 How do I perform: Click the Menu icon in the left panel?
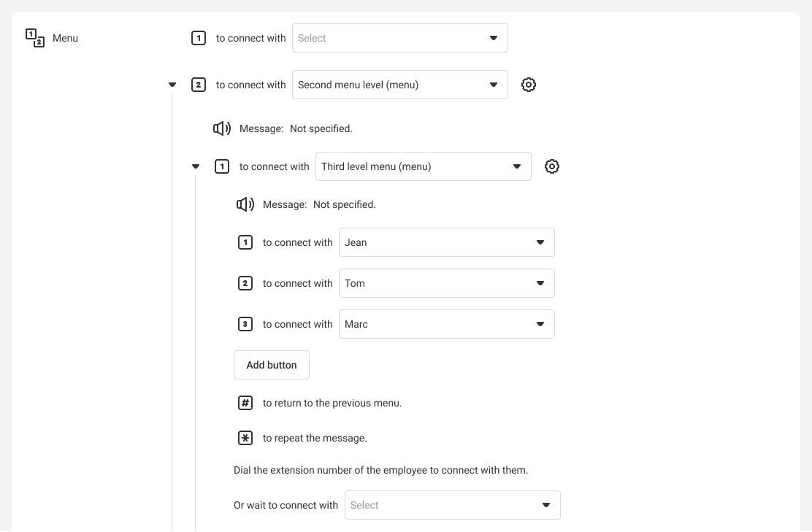pyautogui.click(x=35, y=38)
